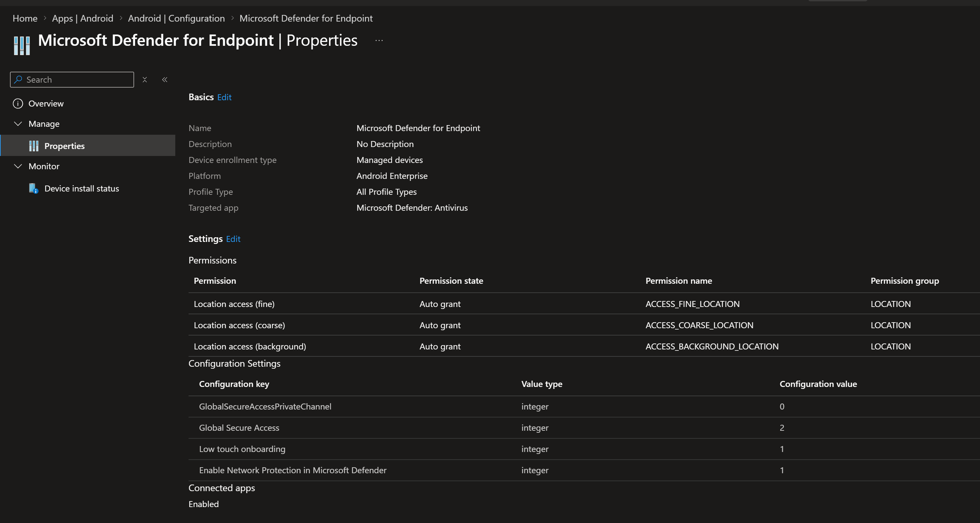Screen dimensions: 980x523
Task: Click the Monitor section label
Action: coord(44,166)
